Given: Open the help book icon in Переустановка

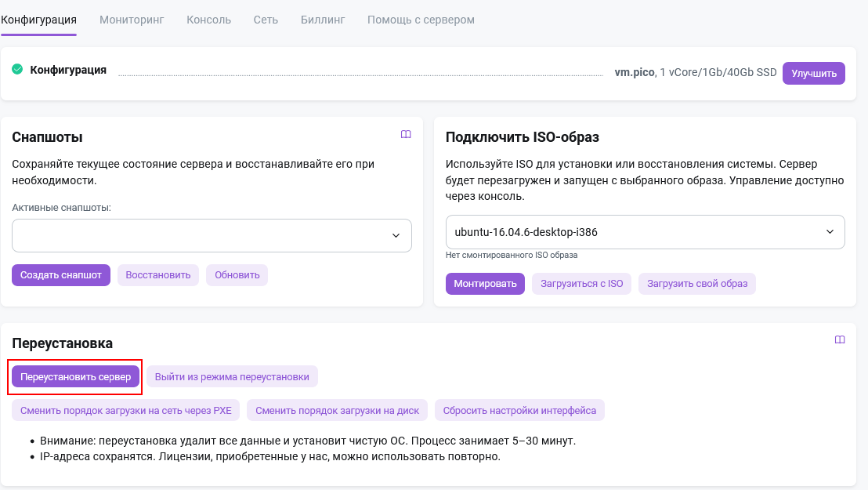Looking at the screenshot, I should point(840,340).
